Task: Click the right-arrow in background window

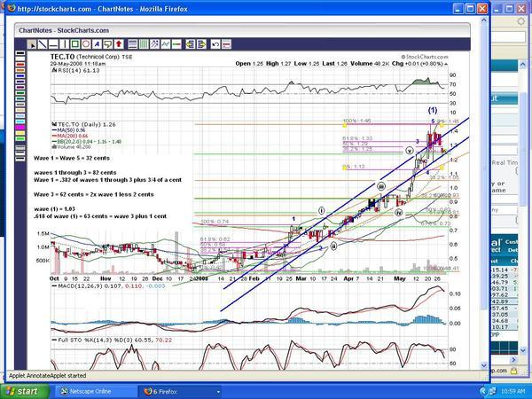Action: 513,359
